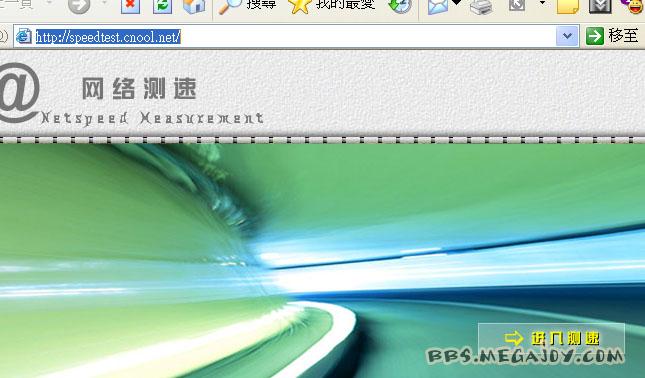This screenshot has height=378, width=645.
Task: Click the page icon in address bar
Action: tap(23, 36)
